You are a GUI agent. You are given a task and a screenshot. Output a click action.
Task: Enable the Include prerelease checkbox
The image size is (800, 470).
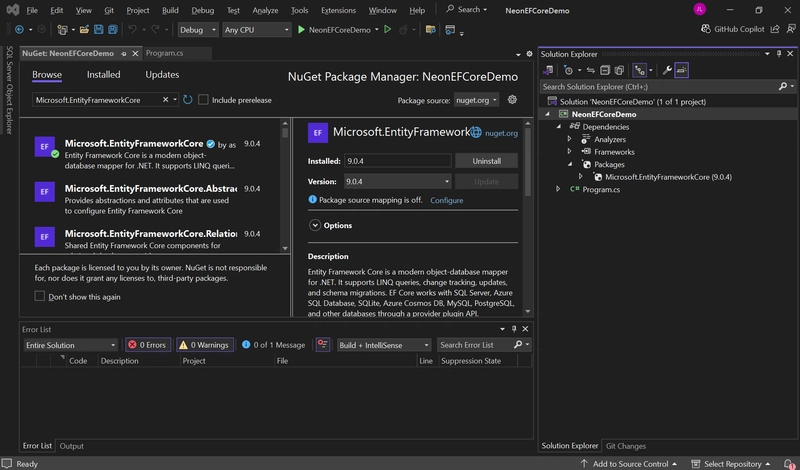(203, 100)
